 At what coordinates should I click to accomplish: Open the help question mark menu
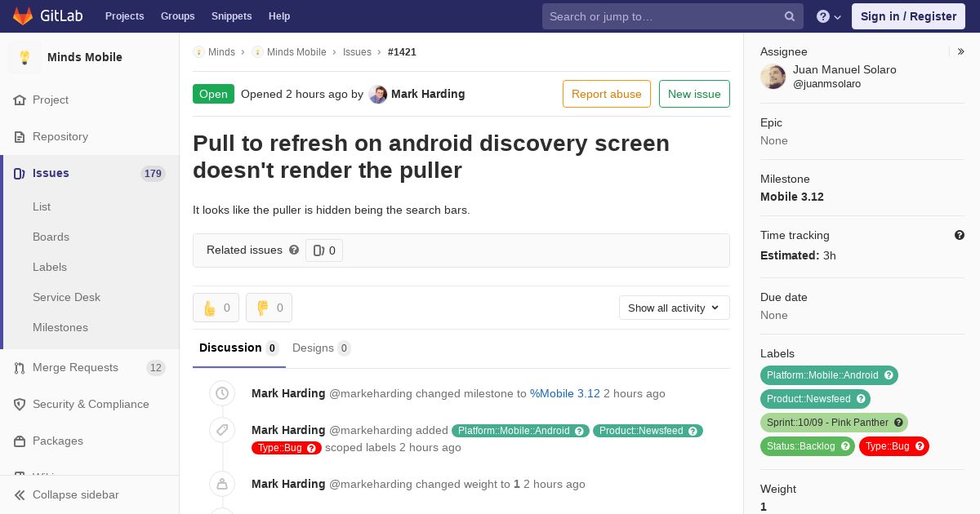pyautogui.click(x=829, y=16)
